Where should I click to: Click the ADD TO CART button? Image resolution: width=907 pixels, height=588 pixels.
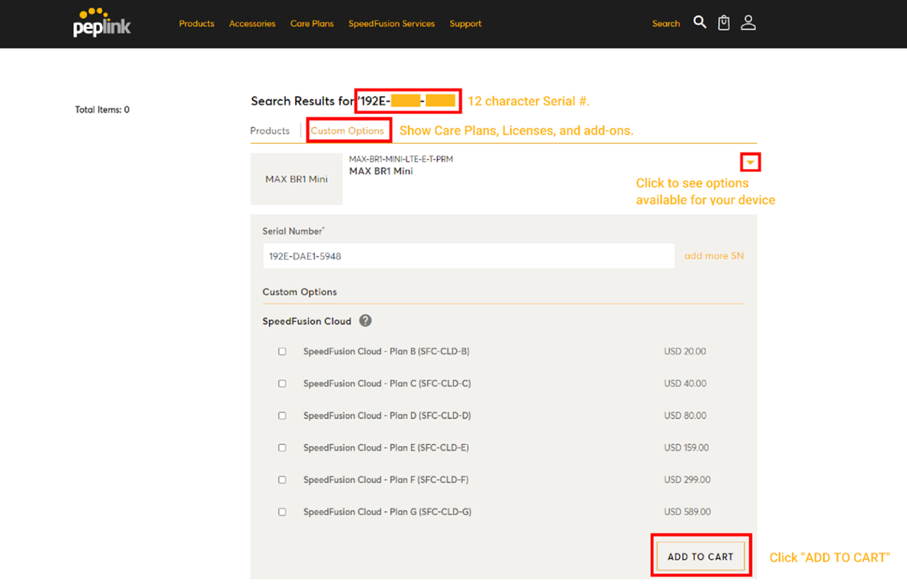pos(700,556)
